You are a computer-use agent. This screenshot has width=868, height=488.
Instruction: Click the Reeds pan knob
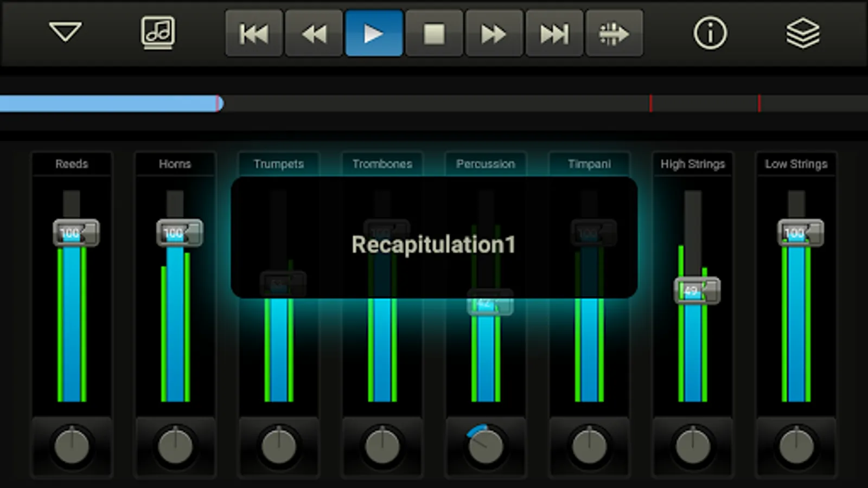pyautogui.click(x=72, y=446)
